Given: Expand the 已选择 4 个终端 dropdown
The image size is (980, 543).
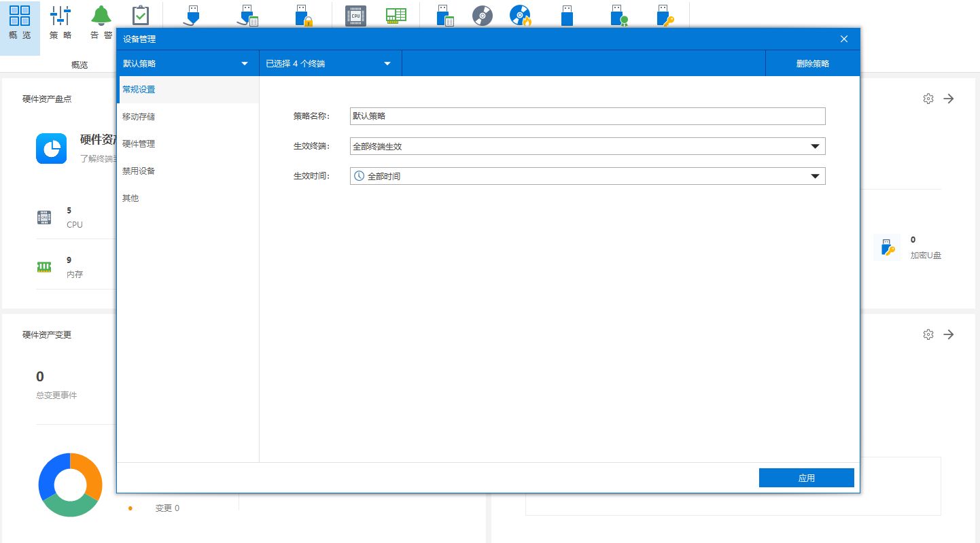Looking at the screenshot, I should (330, 63).
